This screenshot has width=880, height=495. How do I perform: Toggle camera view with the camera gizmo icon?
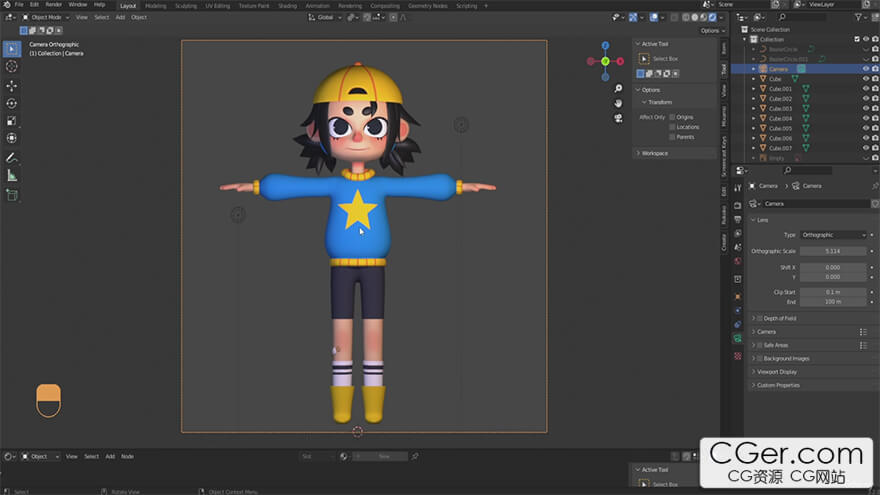[x=618, y=117]
